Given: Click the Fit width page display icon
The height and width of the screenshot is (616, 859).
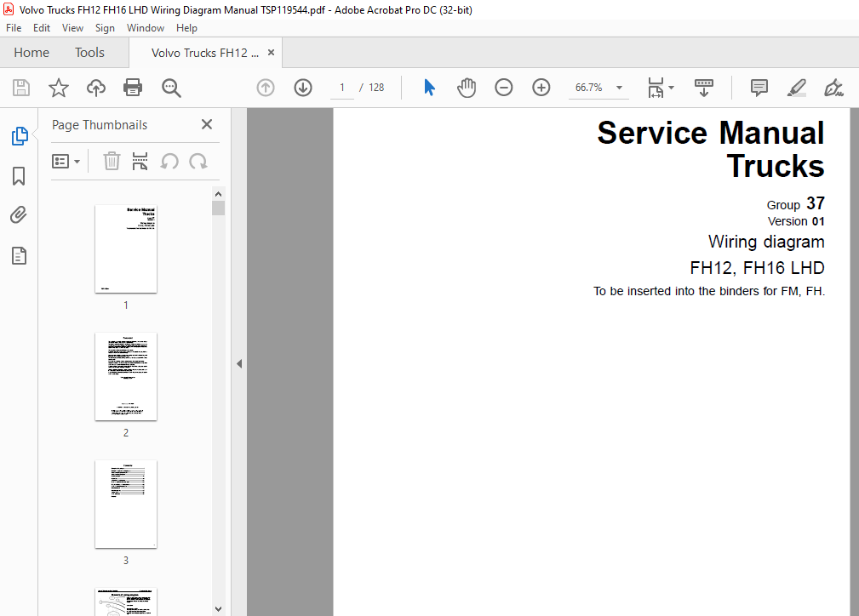Looking at the screenshot, I should [x=656, y=88].
